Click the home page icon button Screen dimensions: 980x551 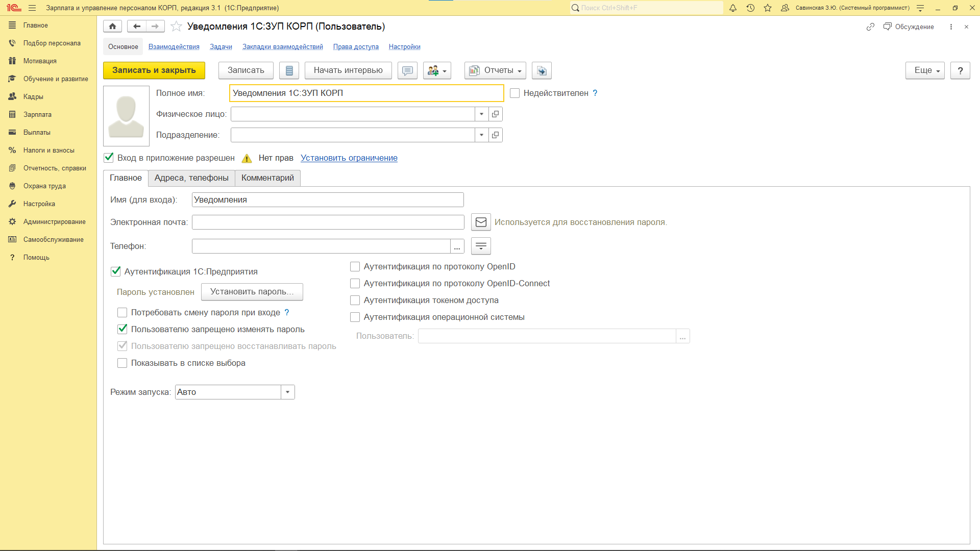point(112,27)
